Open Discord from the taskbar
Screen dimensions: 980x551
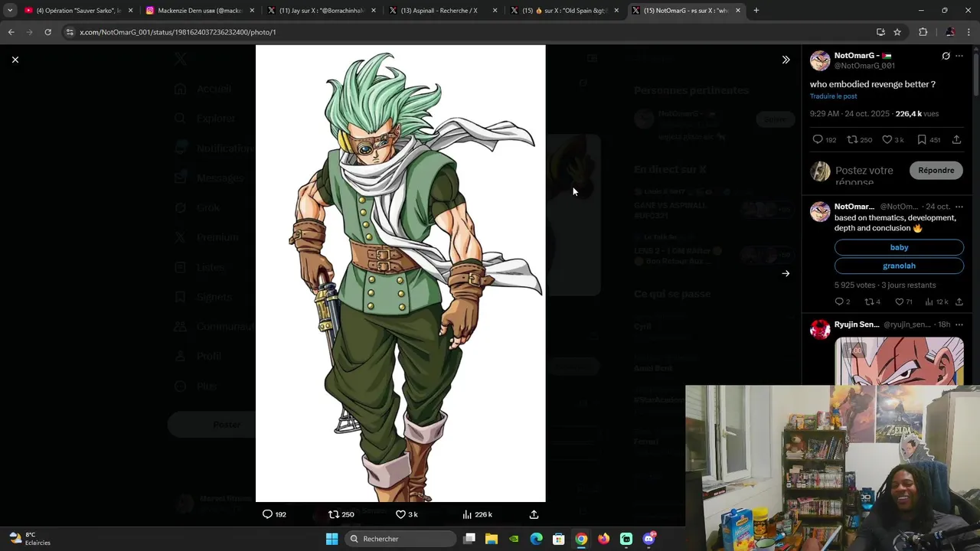649,539
